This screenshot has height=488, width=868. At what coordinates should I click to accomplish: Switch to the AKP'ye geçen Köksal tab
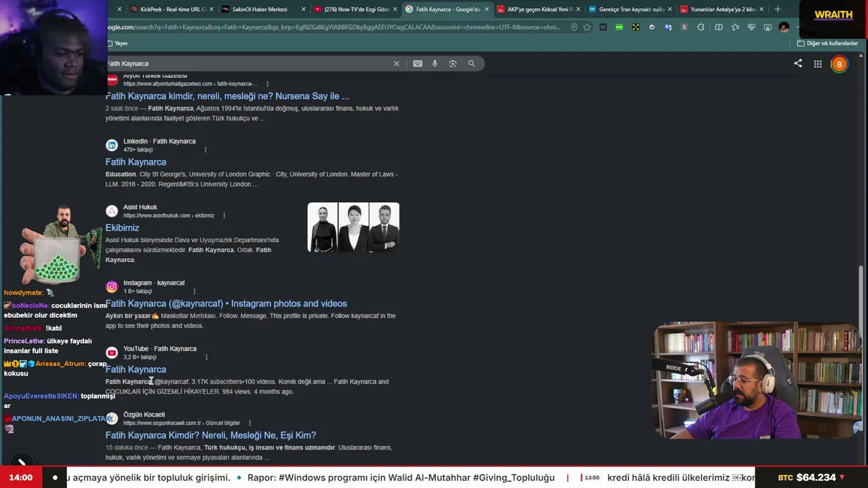tap(538, 9)
